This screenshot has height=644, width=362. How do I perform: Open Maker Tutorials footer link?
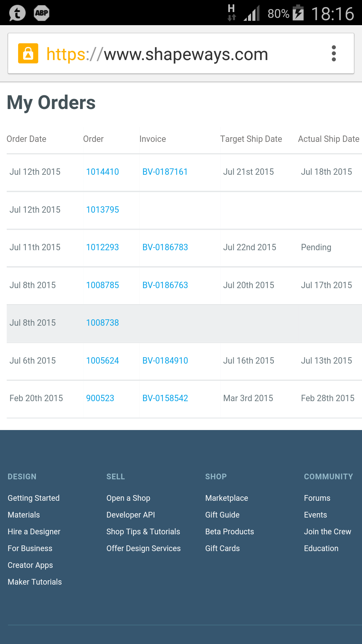point(35,582)
